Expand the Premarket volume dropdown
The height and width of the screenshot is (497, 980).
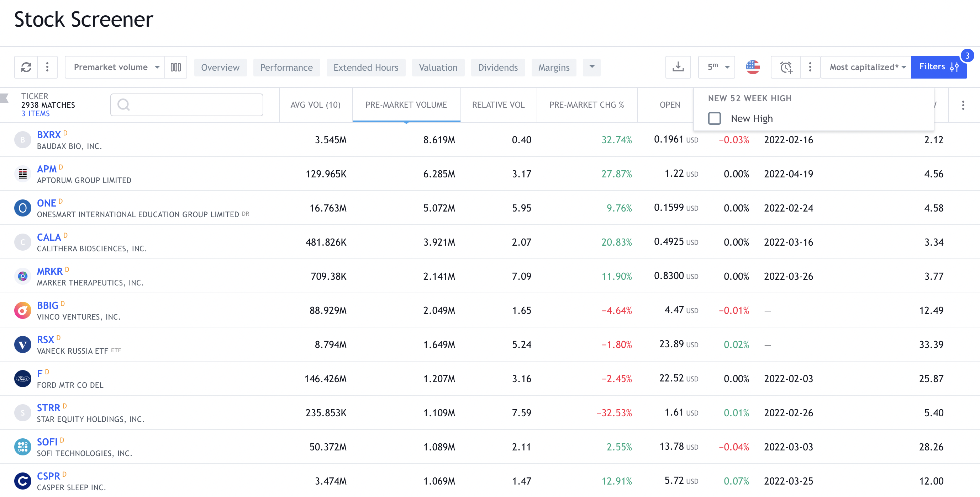click(x=115, y=67)
